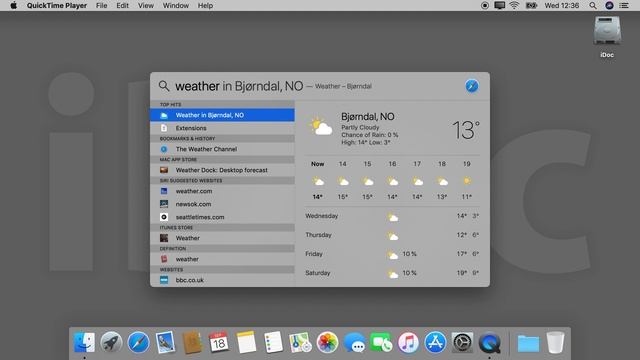Open the View menu
This screenshot has height=360, width=640.
pos(146,6)
